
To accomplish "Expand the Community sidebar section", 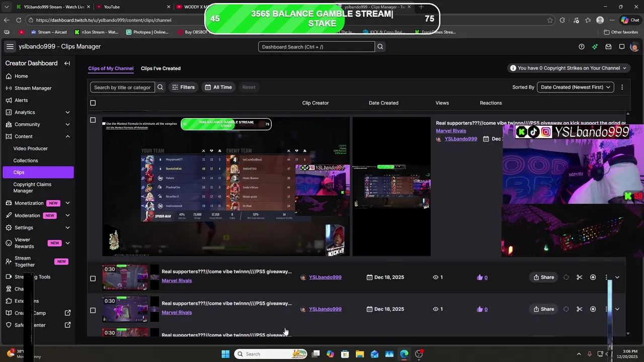I will point(67,124).
